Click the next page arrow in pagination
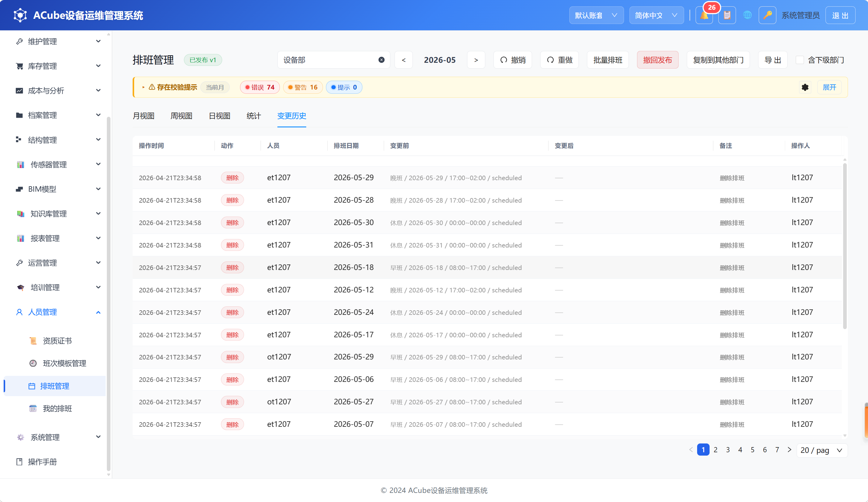Screen dimensions: 868x502 pyautogui.click(x=789, y=450)
